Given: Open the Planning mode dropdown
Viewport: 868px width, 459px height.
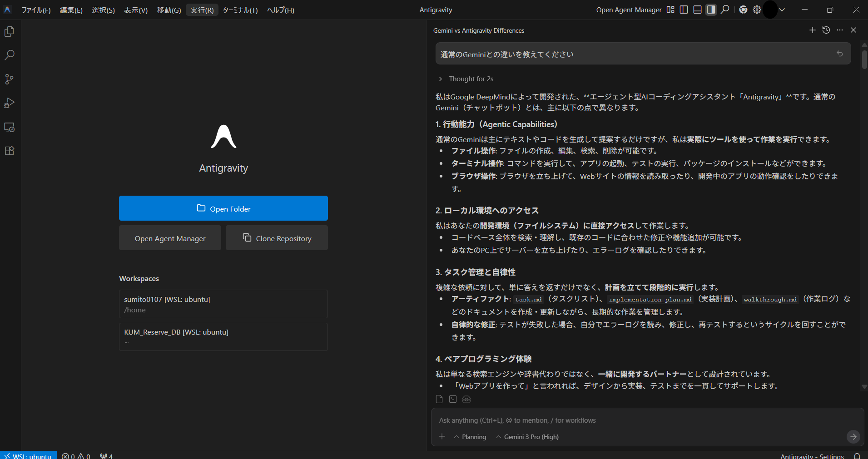Looking at the screenshot, I should click(x=470, y=437).
